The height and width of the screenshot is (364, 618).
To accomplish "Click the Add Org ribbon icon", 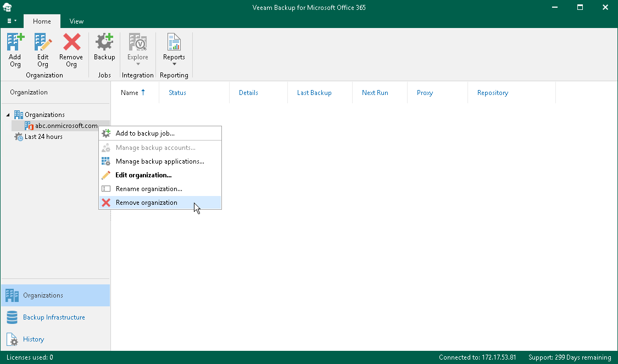I will (x=15, y=42).
